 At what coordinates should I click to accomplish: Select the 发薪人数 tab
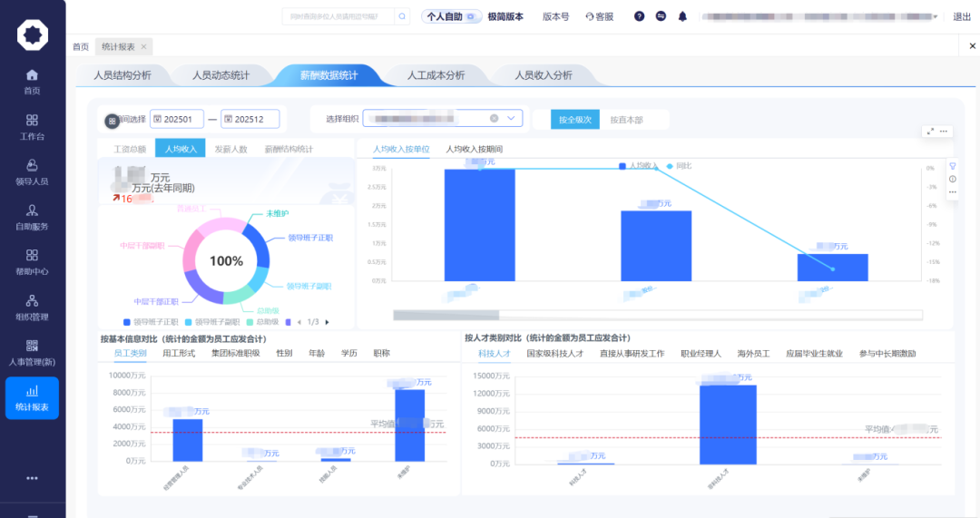[x=230, y=149]
